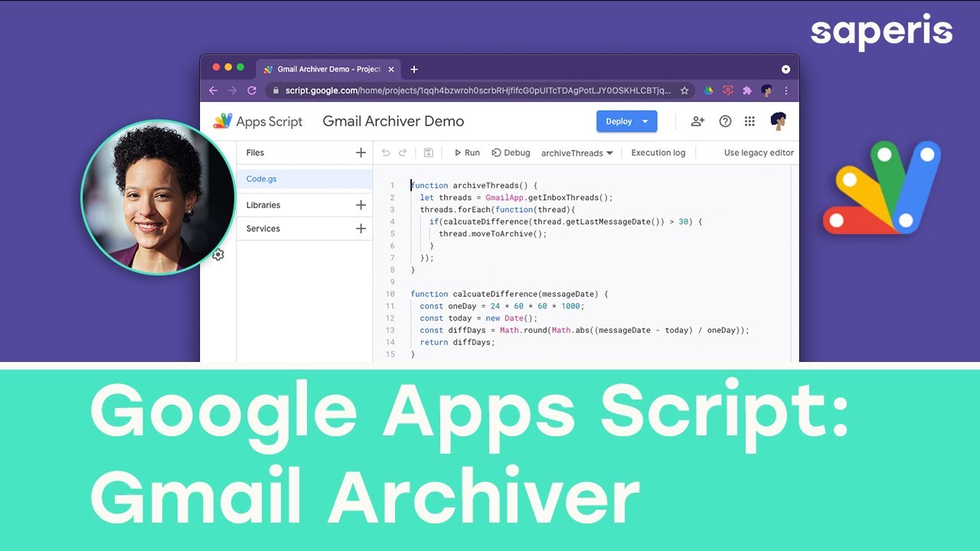The width and height of the screenshot is (980, 551).
Task: Click line number 9 in the gutter
Action: (392, 282)
